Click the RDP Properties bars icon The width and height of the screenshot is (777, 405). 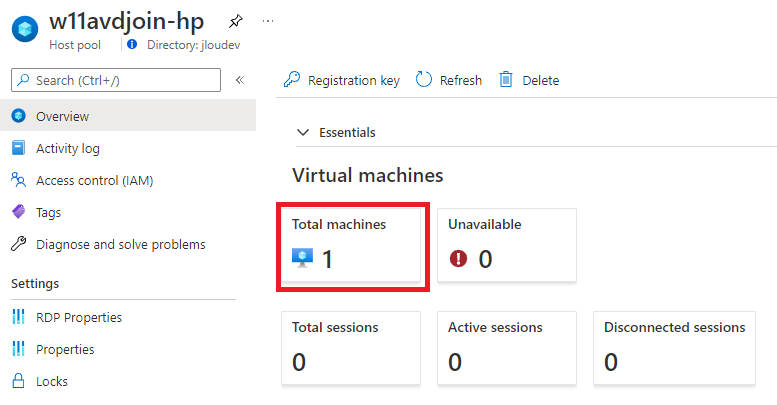18,317
